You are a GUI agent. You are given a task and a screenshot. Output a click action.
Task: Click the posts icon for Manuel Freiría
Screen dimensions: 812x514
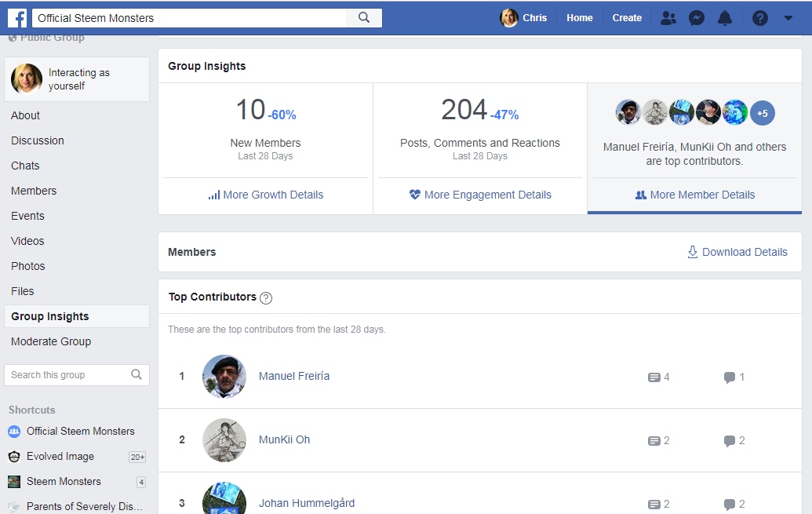pyautogui.click(x=654, y=377)
